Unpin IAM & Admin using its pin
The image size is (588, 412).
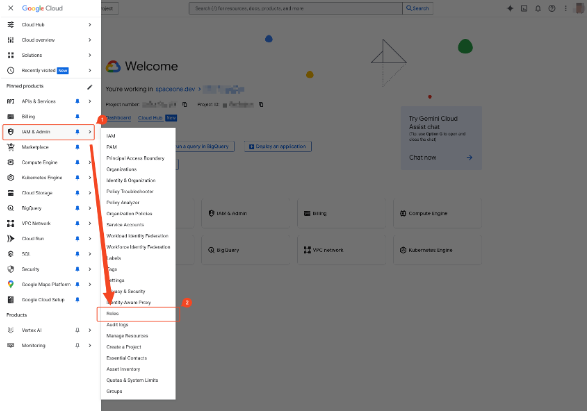(x=77, y=132)
